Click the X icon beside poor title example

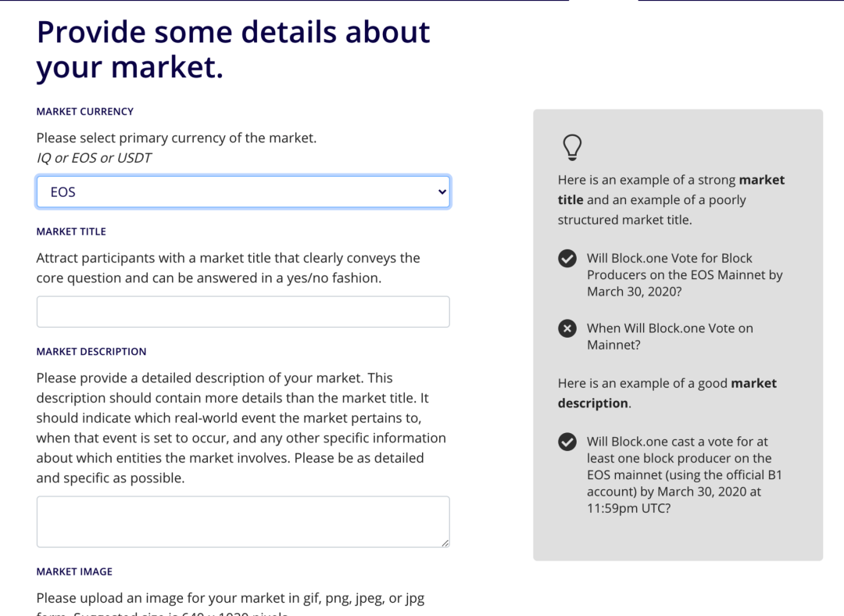click(x=567, y=328)
